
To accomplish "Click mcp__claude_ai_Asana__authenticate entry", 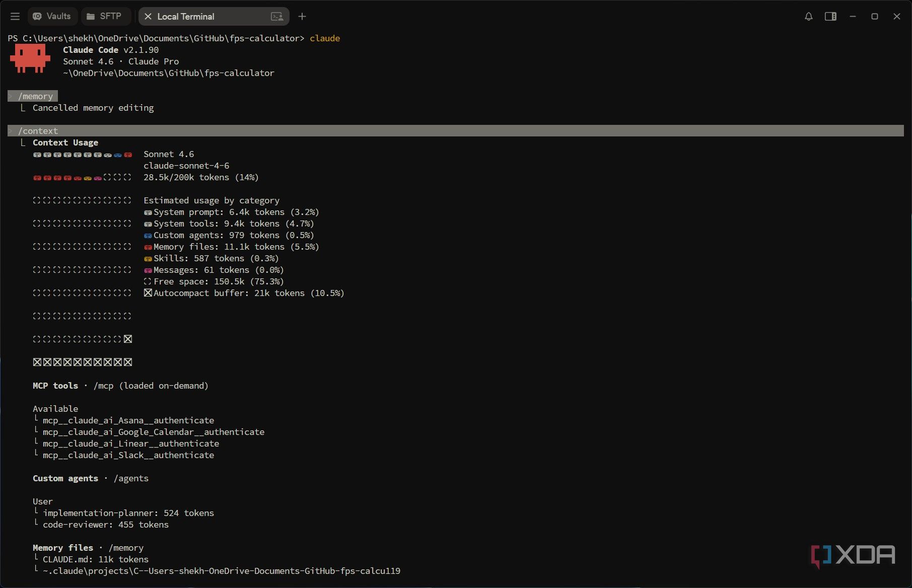I will coord(128,420).
